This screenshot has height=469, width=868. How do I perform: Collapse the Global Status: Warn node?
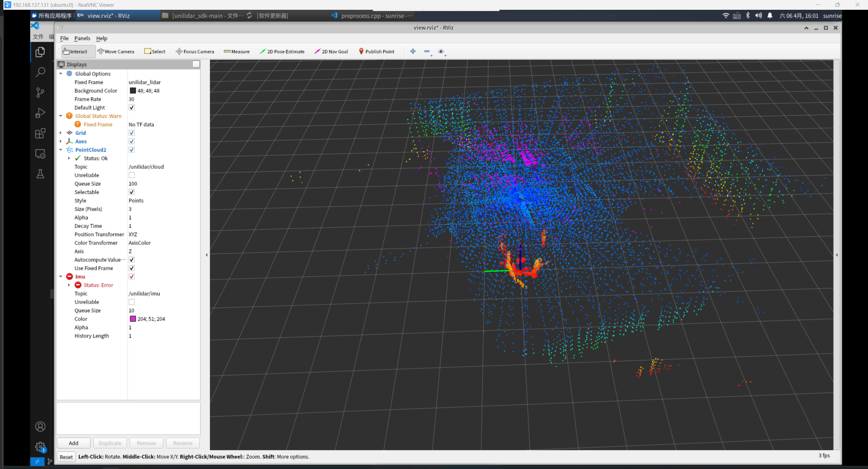pyautogui.click(x=61, y=116)
